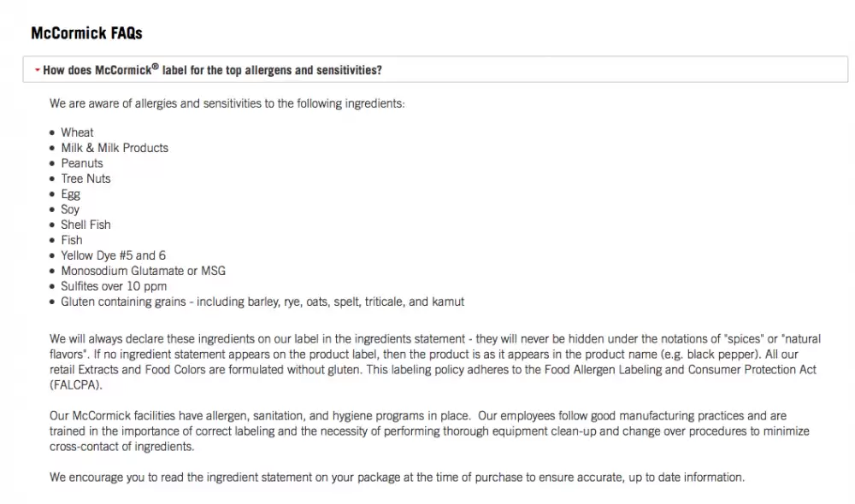Image resolution: width=855 pixels, height=504 pixels.
Task: Select the Egg list item
Action: (x=70, y=194)
